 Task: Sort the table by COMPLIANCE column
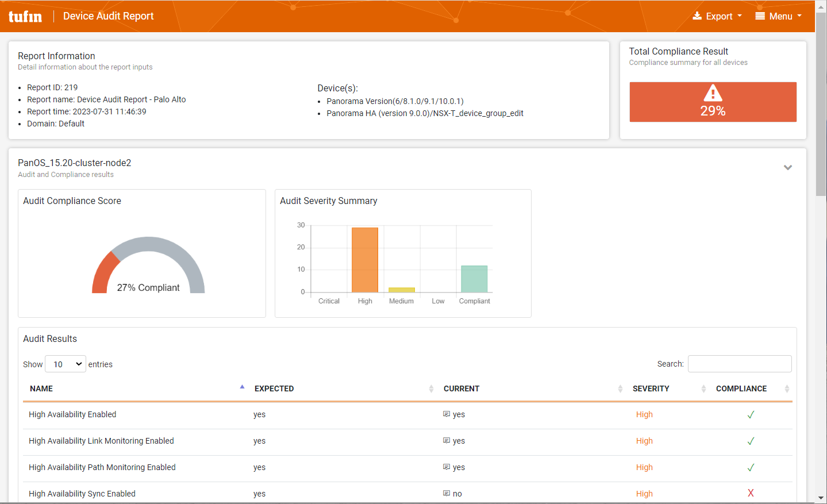751,388
